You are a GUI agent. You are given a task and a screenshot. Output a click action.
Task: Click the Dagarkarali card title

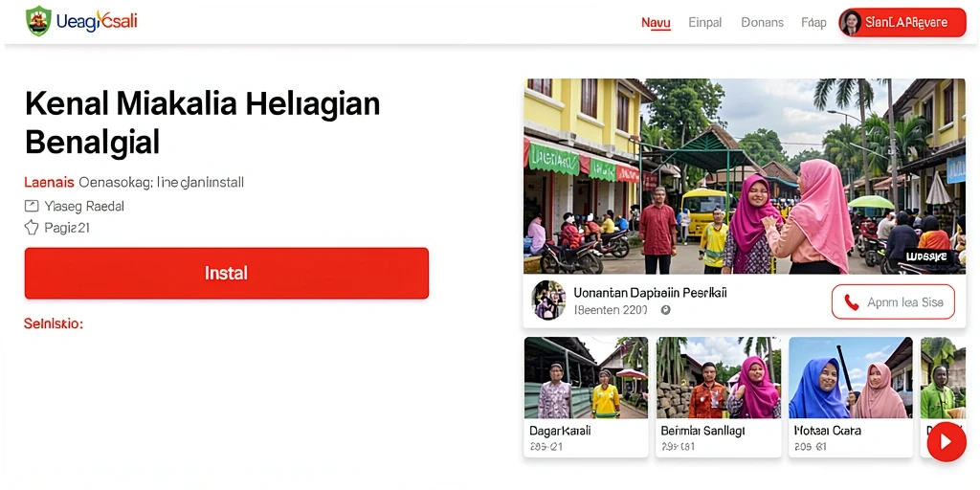pyautogui.click(x=560, y=431)
